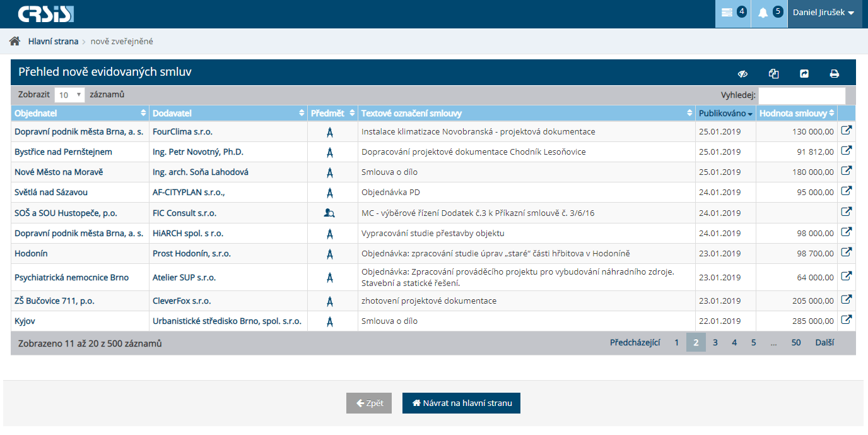
Task: Click the copy icon in table header bar
Action: (x=774, y=74)
